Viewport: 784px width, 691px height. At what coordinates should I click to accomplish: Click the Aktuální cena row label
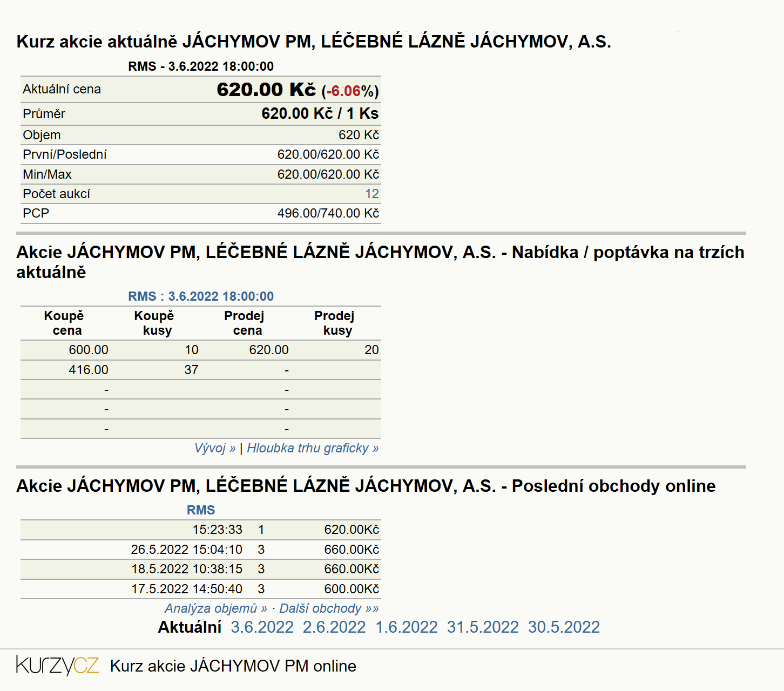pos(62,89)
